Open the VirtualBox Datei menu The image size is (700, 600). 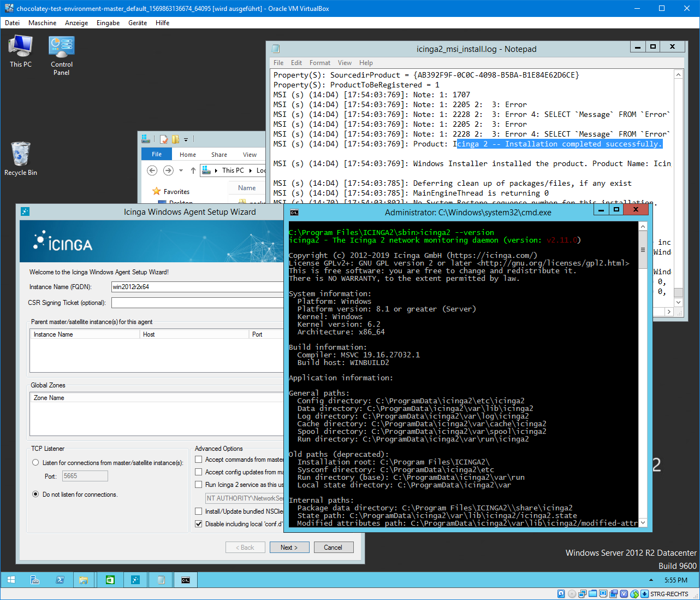(12, 23)
